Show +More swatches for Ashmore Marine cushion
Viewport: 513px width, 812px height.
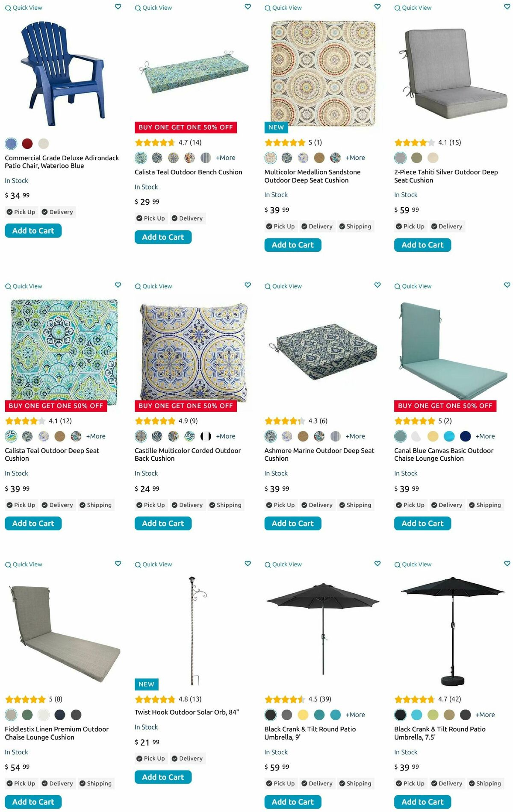355,436
